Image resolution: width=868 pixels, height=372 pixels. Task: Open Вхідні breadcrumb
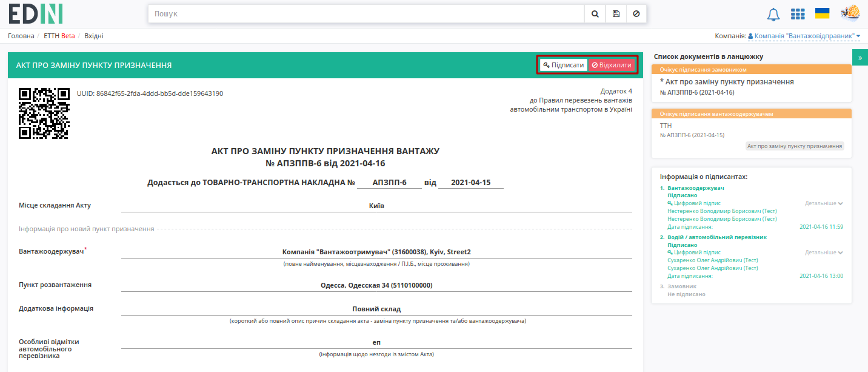94,36
